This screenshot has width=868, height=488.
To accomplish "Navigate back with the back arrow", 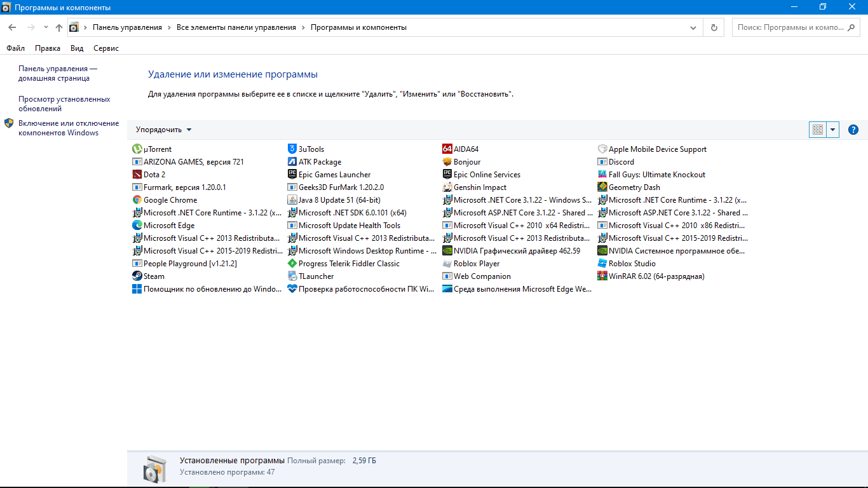I will (x=12, y=27).
